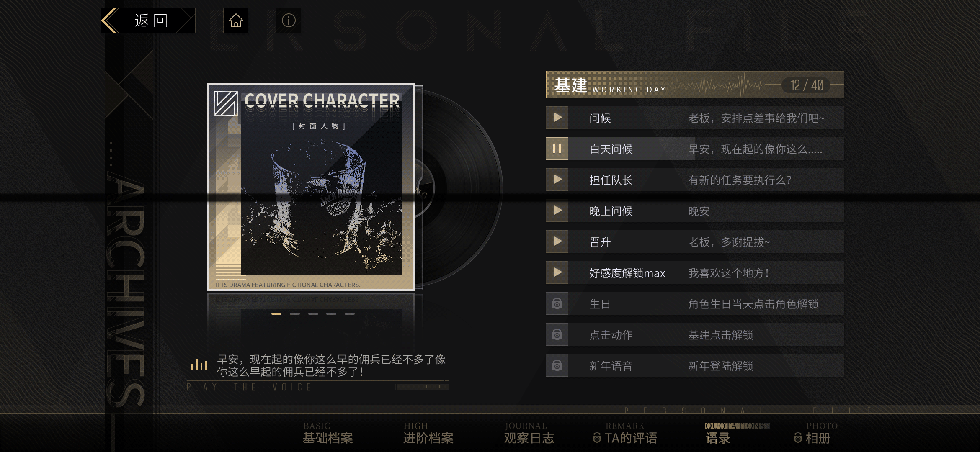Screen dimensions: 980x452
Task: Open the locked TA的评语 tab
Action: [625, 433]
